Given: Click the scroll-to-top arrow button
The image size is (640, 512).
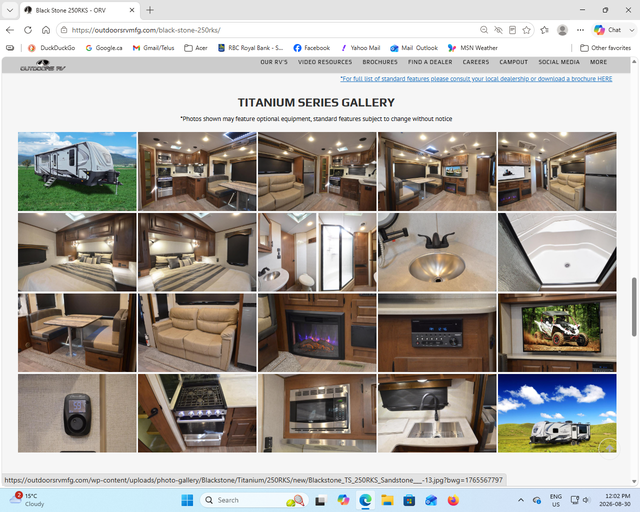Looking at the screenshot, I should click(x=609, y=448).
